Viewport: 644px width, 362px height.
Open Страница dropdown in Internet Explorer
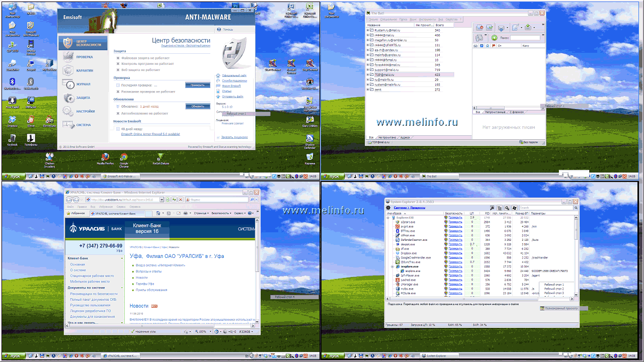[x=201, y=213]
